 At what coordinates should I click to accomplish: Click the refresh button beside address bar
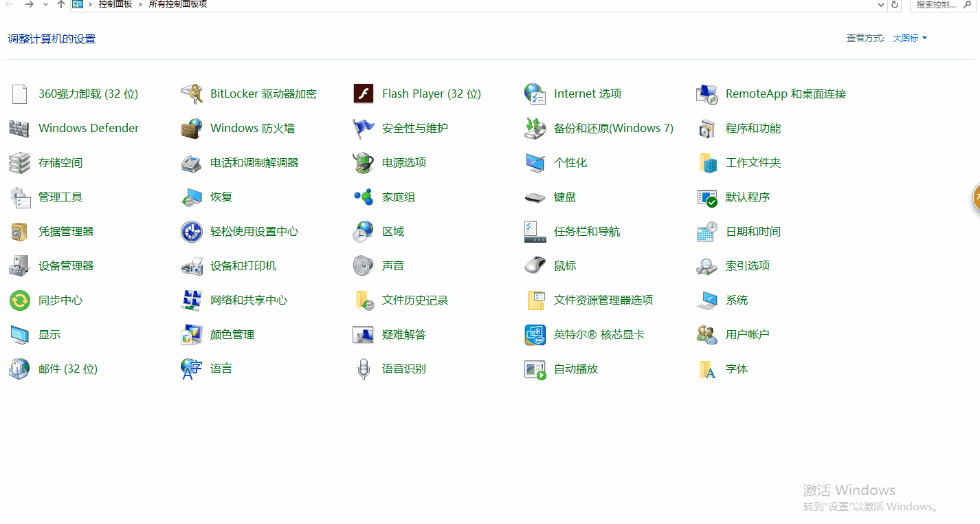coord(895,5)
